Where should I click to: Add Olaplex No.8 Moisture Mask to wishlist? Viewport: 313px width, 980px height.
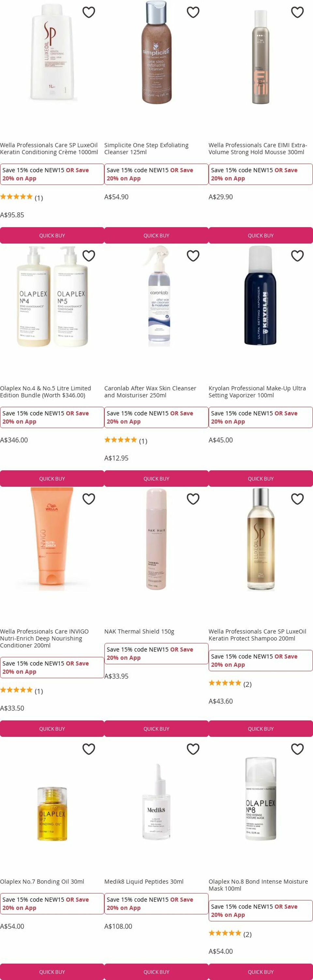297,749
